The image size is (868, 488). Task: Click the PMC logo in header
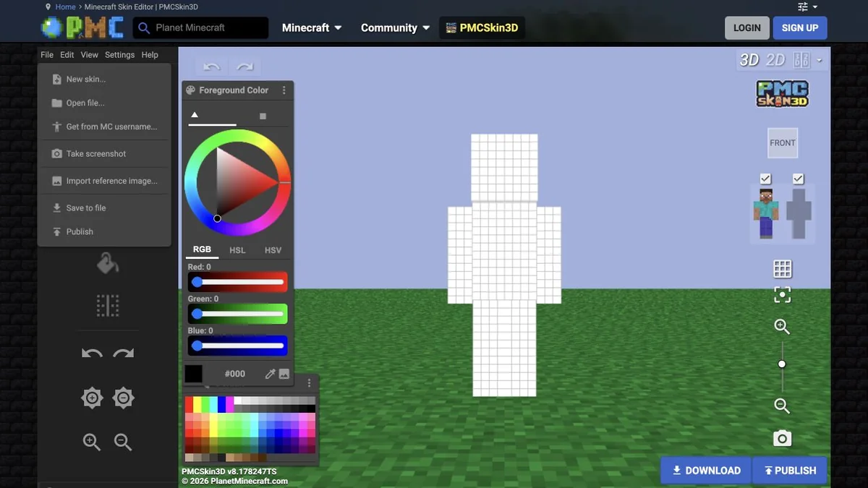tap(82, 27)
